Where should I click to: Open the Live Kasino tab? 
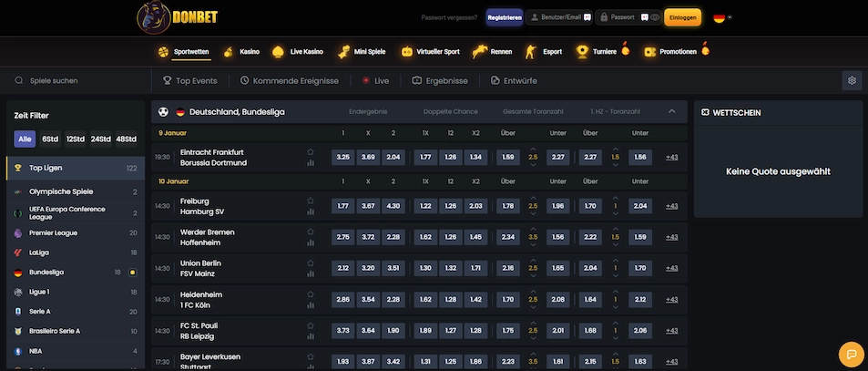[298, 52]
